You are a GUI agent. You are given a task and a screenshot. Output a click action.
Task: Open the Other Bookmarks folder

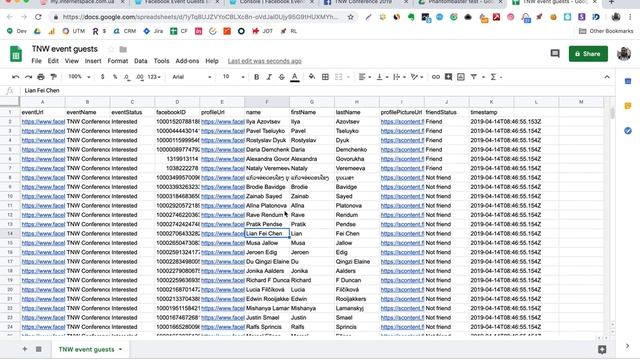pyautogui.click(x=606, y=31)
